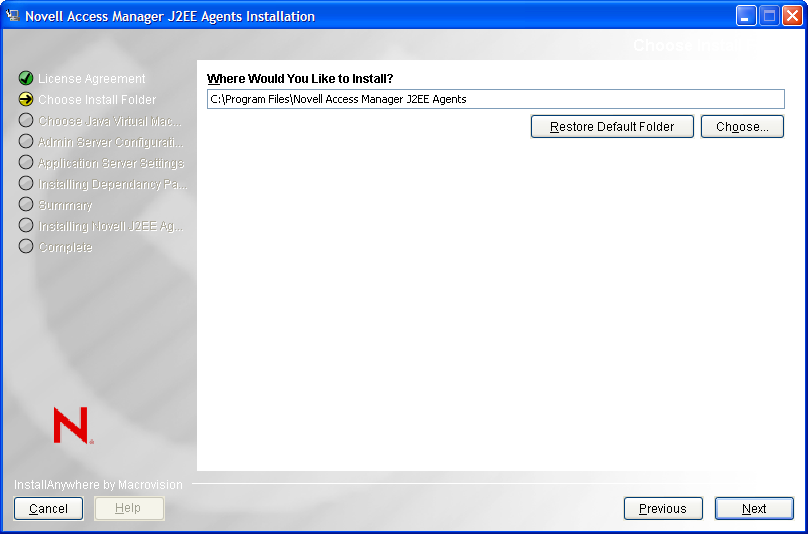The width and height of the screenshot is (808, 534).
Task: Click step circle beside Application Server Settings
Action: pyautogui.click(x=26, y=162)
